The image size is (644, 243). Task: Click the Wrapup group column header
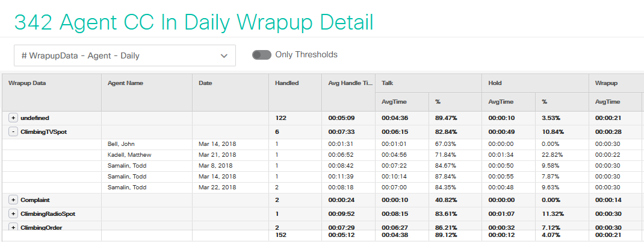(x=615, y=83)
